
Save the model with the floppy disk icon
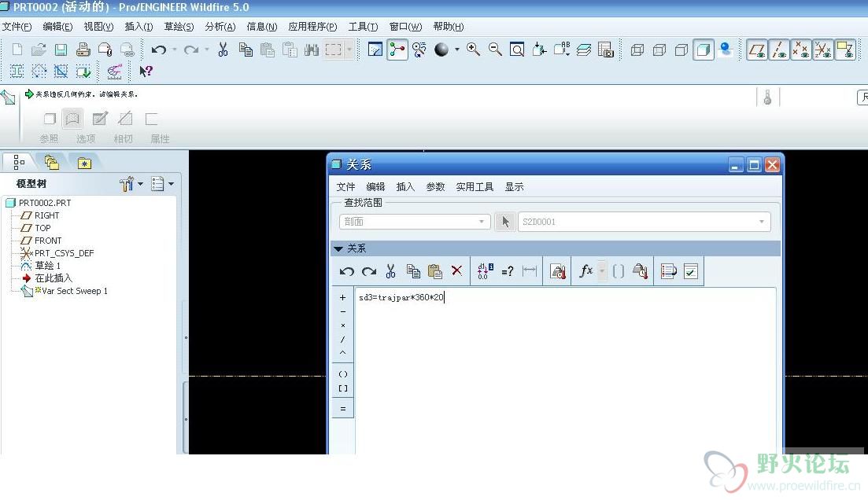(61, 50)
